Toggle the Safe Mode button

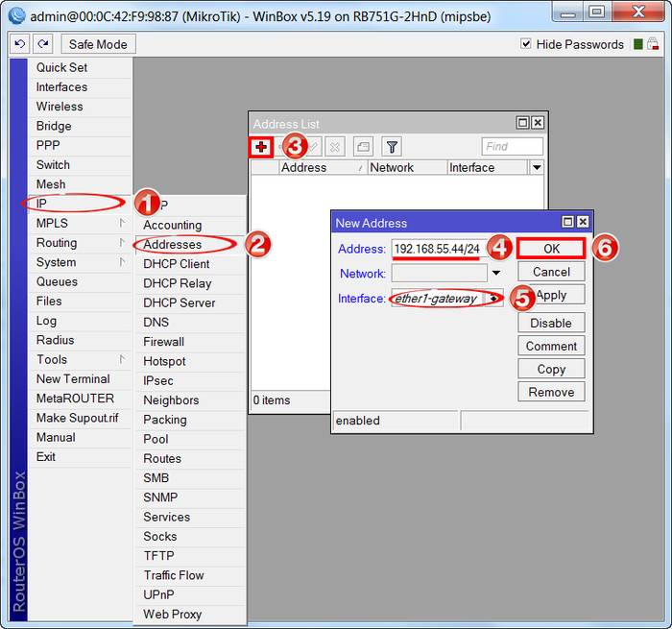click(x=99, y=44)
